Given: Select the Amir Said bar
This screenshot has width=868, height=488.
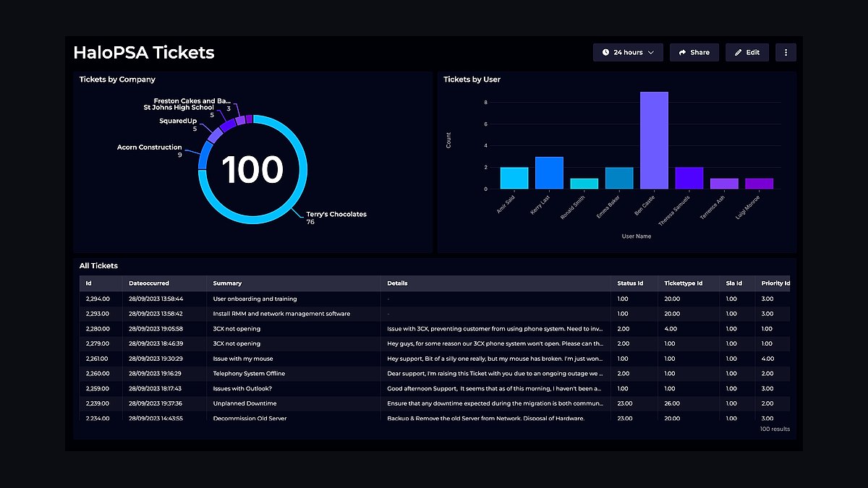Looking at the screenshot, I should tap(514, 178).
